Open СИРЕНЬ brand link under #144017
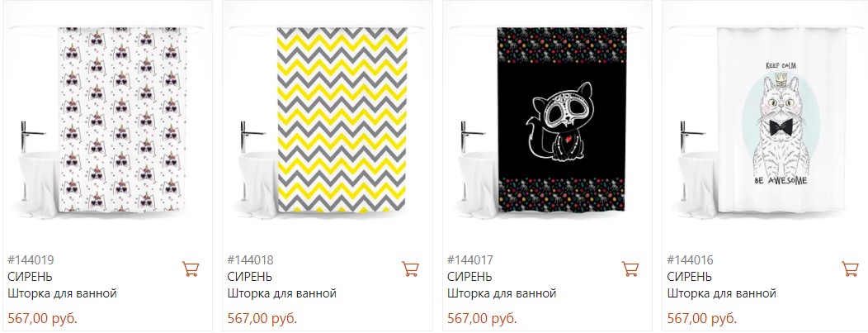 click(469, 277)
